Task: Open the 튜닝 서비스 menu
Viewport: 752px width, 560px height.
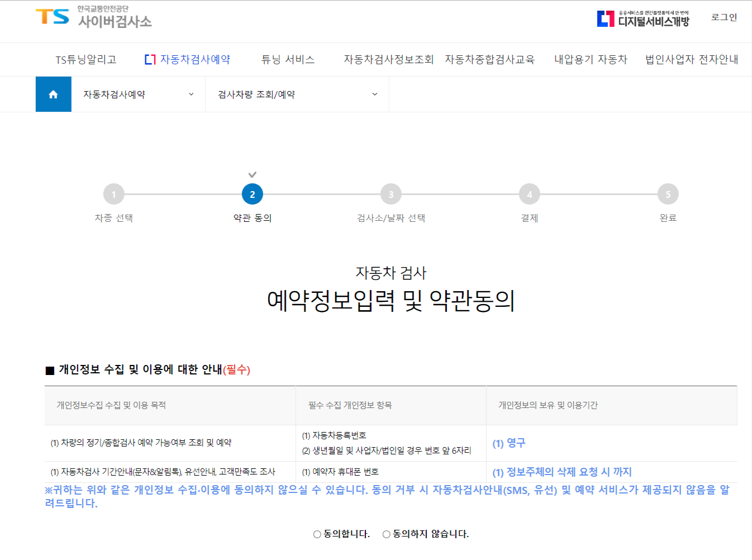Action: point(288,59)
